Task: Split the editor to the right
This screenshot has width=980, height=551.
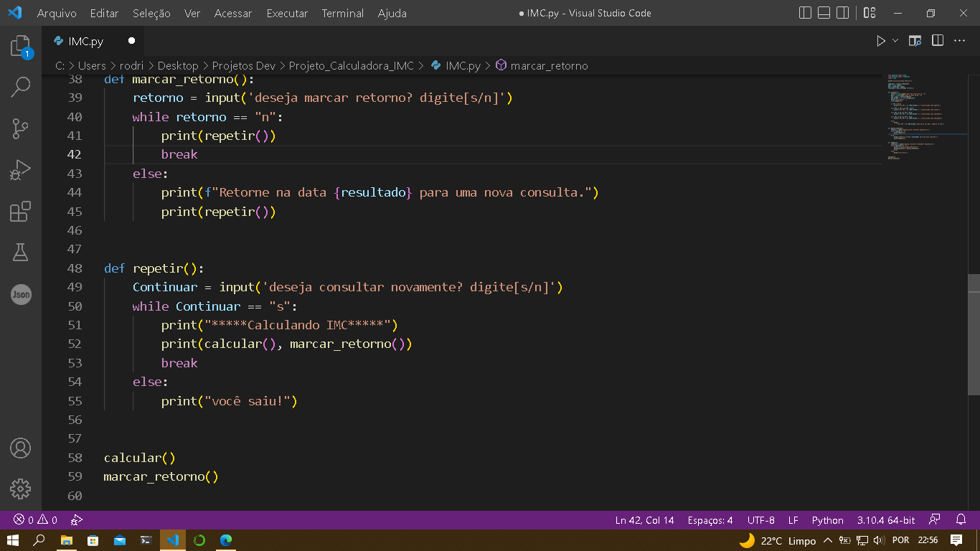Action: click(938, 42)
